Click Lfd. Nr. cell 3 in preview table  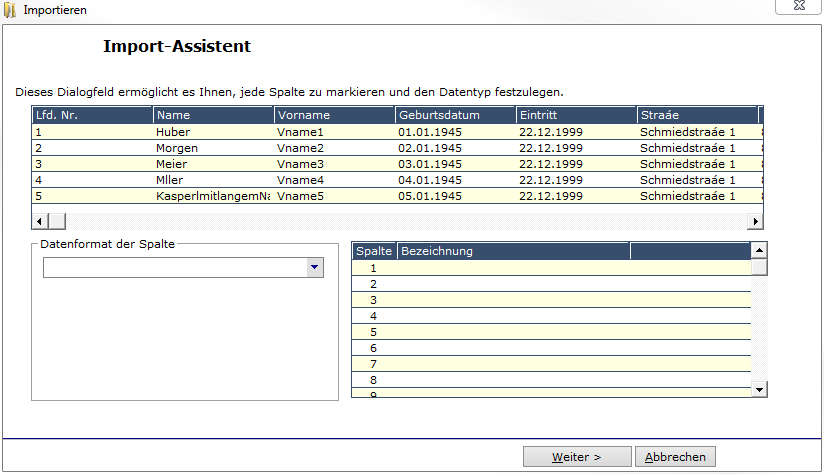(92, 164)
